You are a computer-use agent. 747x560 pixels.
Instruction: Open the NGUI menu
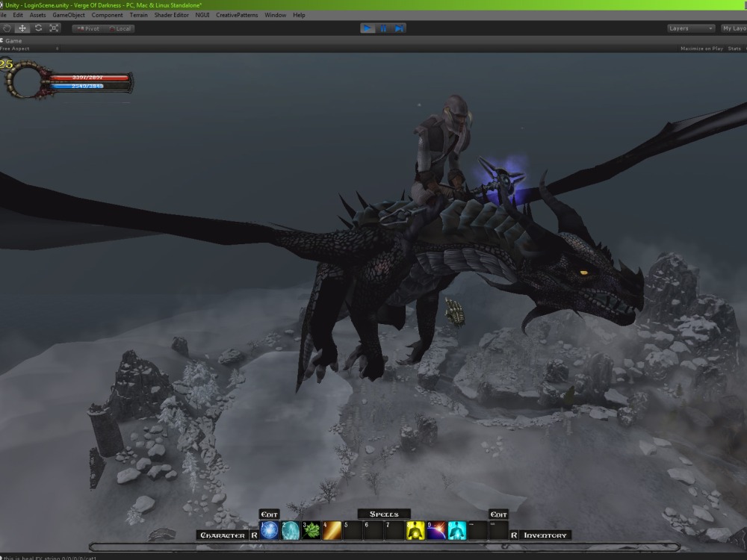click(202, 14)
